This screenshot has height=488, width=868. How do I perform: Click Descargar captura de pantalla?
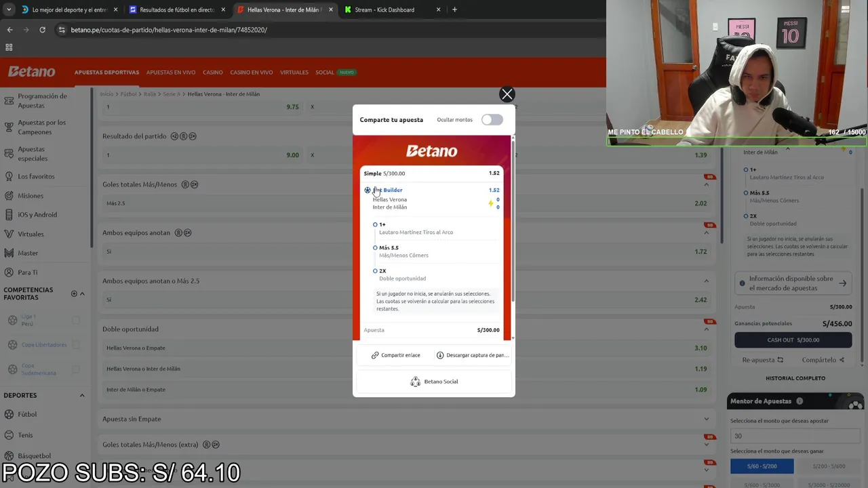click(472, 355)
